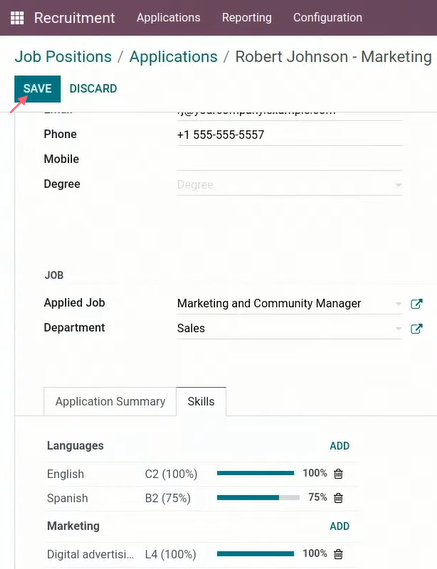Switch to Application Summary tab
Screen dimensions: 437x569
pos(110,401)
